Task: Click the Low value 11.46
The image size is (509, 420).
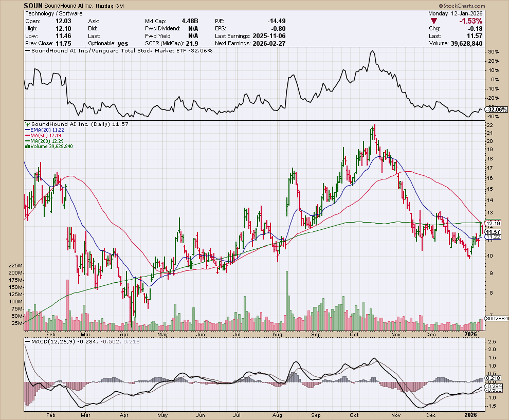Action: pos(63,35)
